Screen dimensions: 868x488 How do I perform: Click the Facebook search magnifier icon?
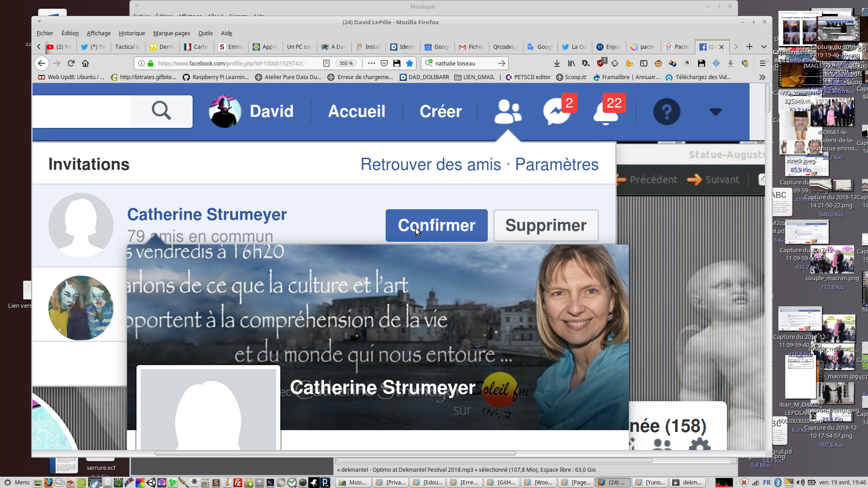click(x=161, y=111)
